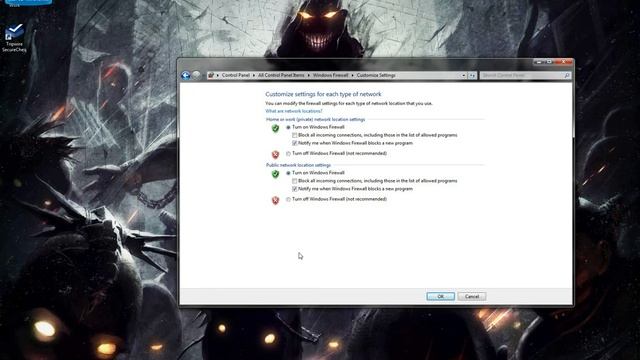
Task: Toggle Notify me checkbox under private network
Action: [x=294, y=143]
